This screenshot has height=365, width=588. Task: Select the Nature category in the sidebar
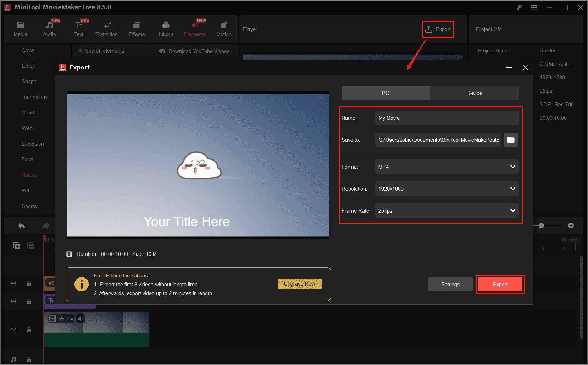click(x=29, y=175)
